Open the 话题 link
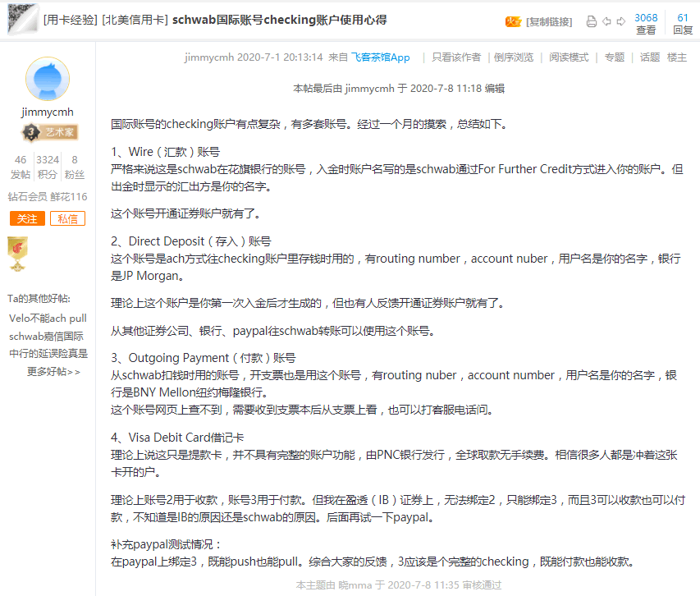 650,57
